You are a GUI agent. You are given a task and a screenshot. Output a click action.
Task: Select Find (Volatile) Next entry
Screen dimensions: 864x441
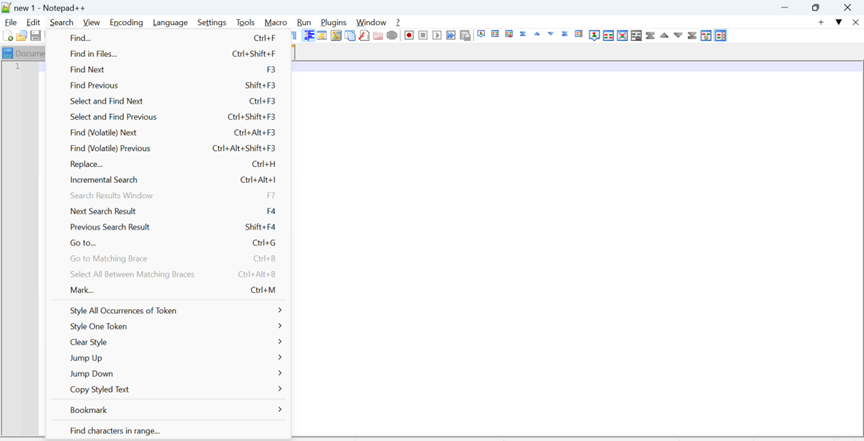point(169,132)
